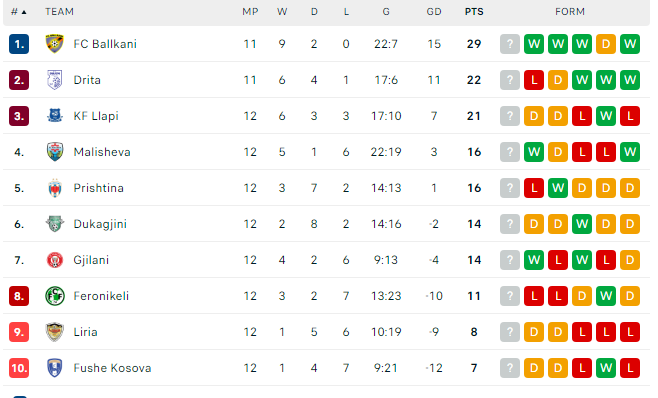Click the Malisheva club crest
Screen dimensions: 658x398
tap(55, 152)
